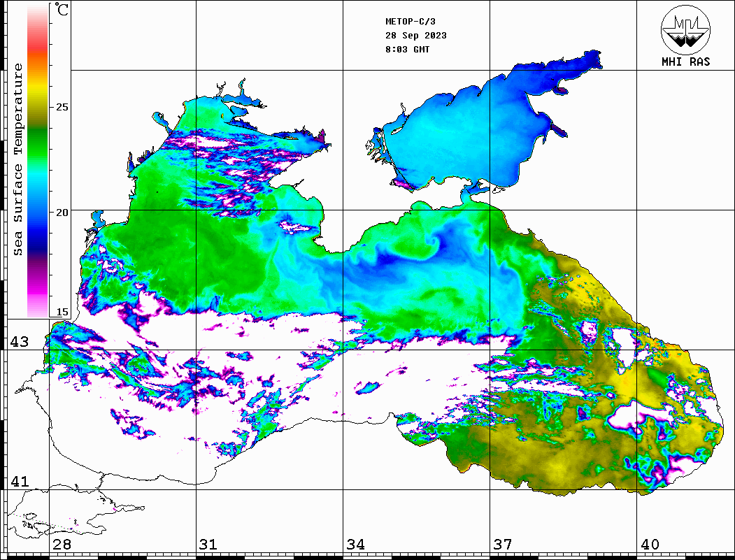Click the longitude label 40
This screenshot has width=735, height=560.
tap(650, 545)
